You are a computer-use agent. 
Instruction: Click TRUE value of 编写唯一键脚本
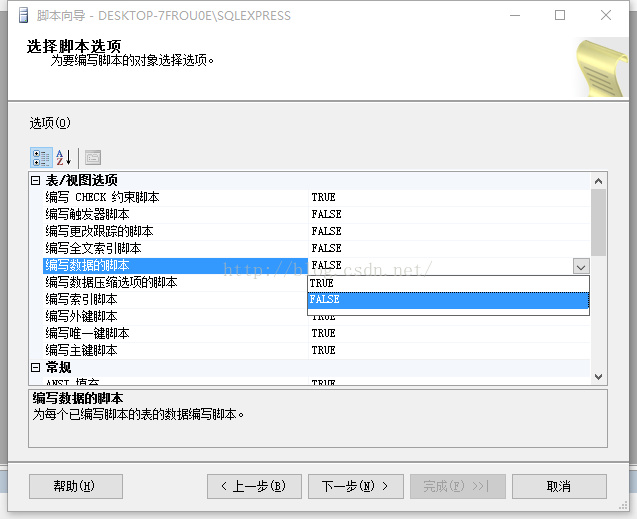pos(323,334)
